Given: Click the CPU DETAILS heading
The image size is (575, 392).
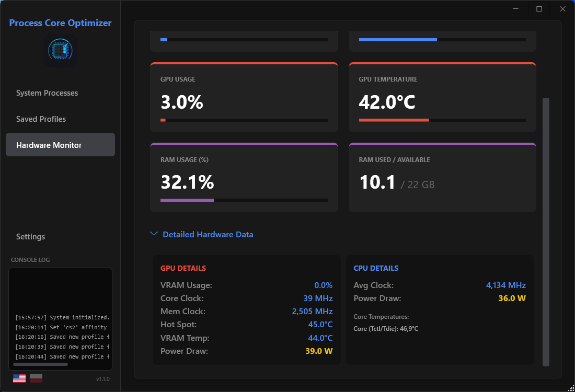Looking at the screenshot, I should 376,268.
